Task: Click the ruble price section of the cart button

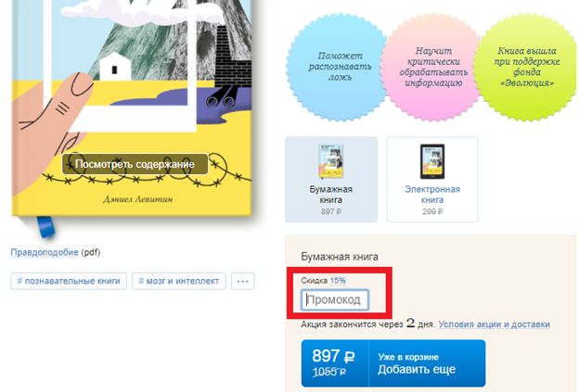Action: point(335,363)
